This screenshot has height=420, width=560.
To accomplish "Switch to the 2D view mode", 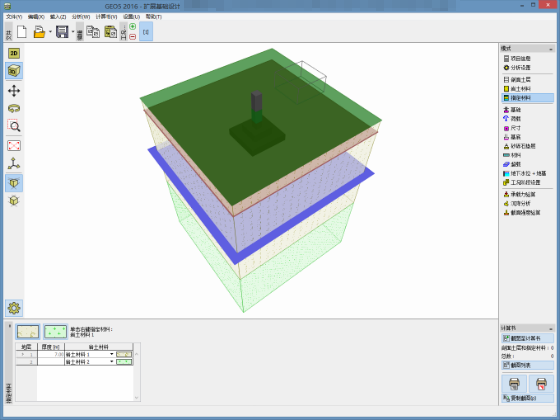I will point(14,53).
